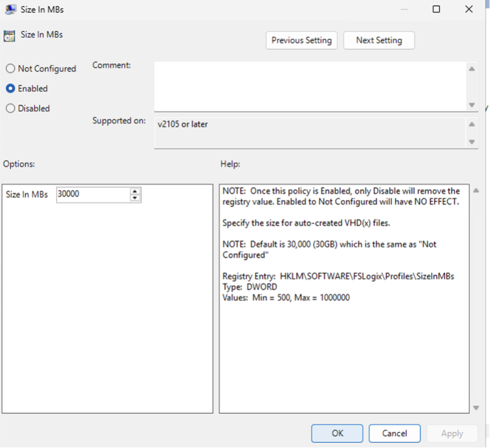Image resolution: width=491 pixels, height=448 pixels.
Task: Click Supported on scroll down arrow
Action: [x=472, y=142]
